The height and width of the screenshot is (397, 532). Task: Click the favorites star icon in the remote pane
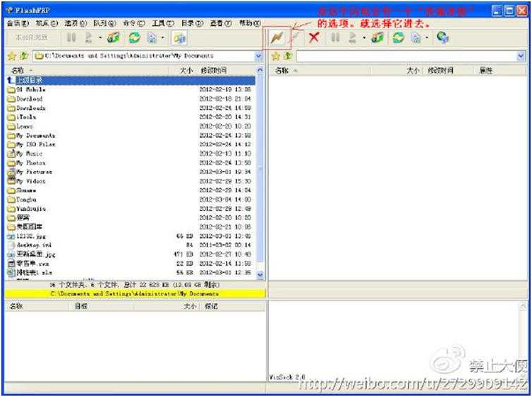276,56
